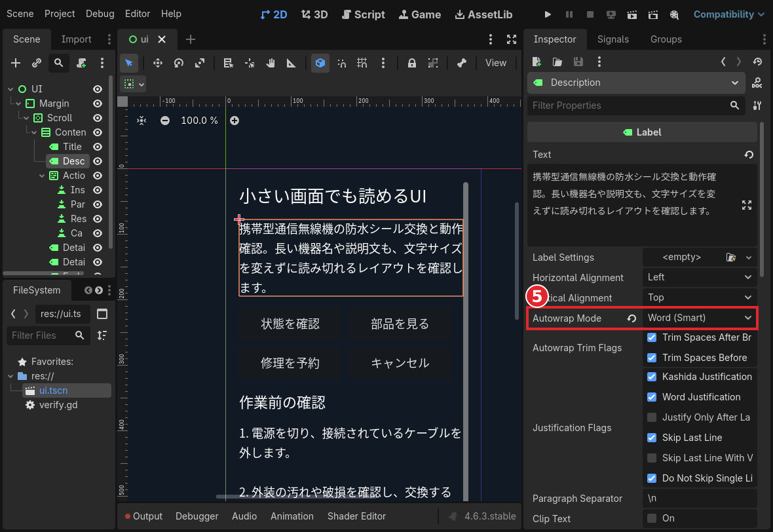Load an existing resource in Inspector
This screenshot has width=773, height=532.
pyautogui.click(x=557, y=62)
